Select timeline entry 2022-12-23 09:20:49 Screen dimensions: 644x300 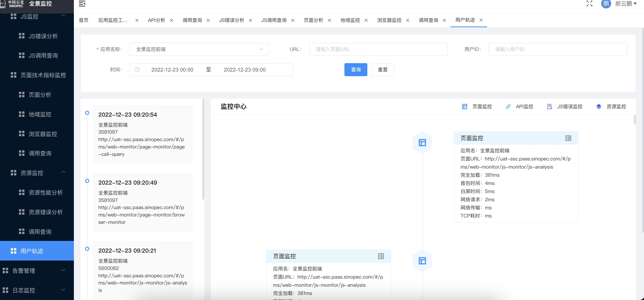(x=143, y=202)
